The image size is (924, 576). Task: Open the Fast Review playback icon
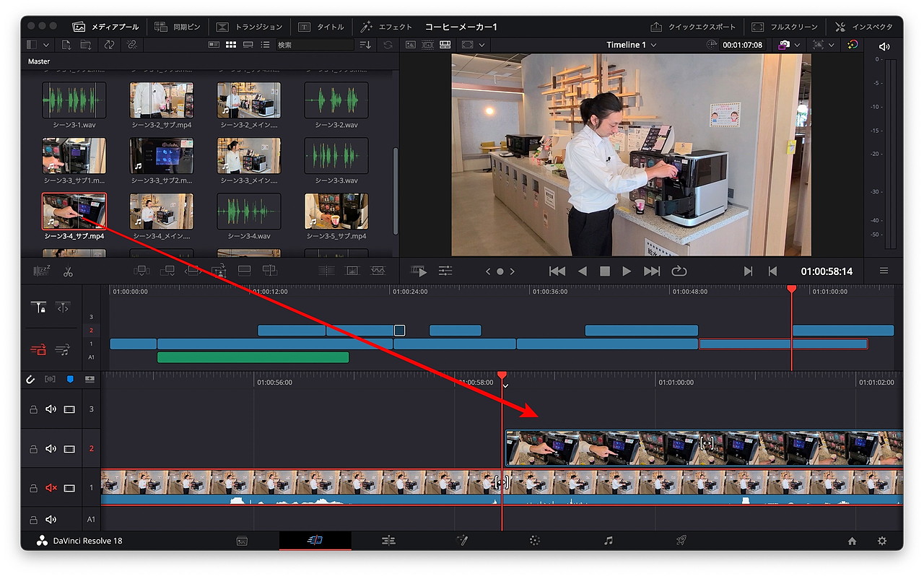(419, 271)
